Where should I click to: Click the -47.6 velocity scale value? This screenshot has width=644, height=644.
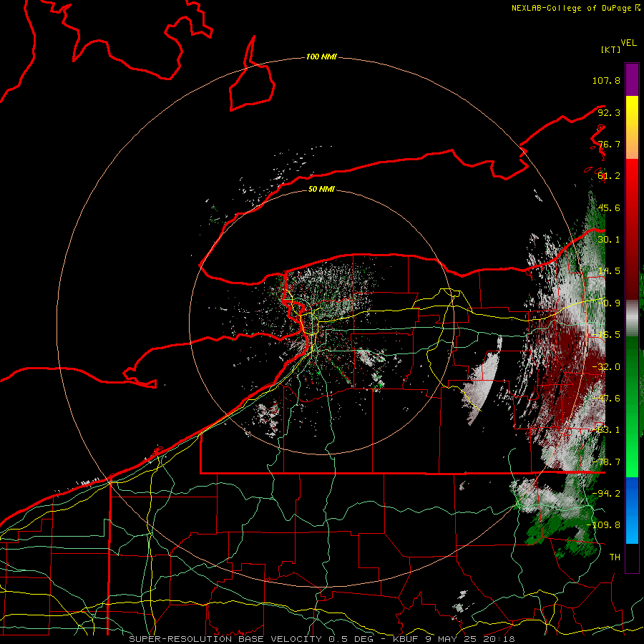(606, 399)
